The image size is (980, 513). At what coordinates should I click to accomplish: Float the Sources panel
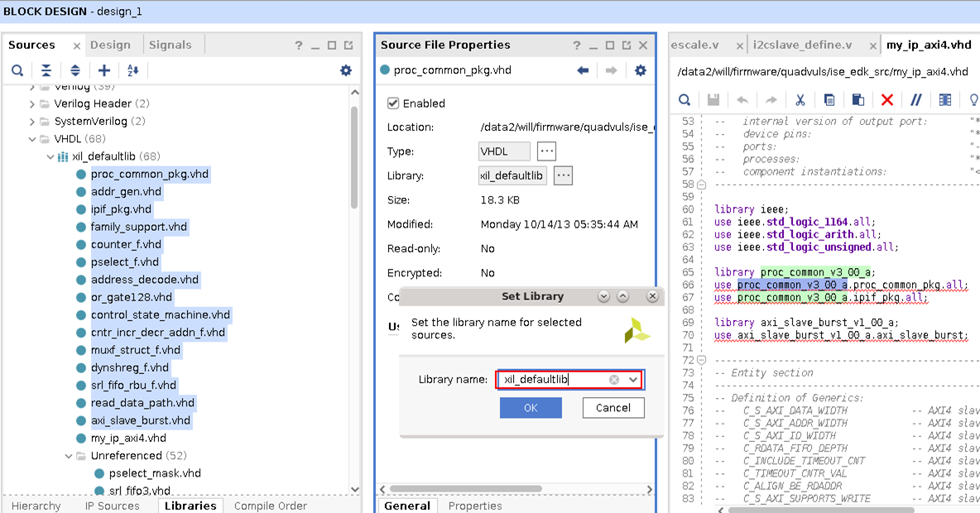(x=348, y=46)
